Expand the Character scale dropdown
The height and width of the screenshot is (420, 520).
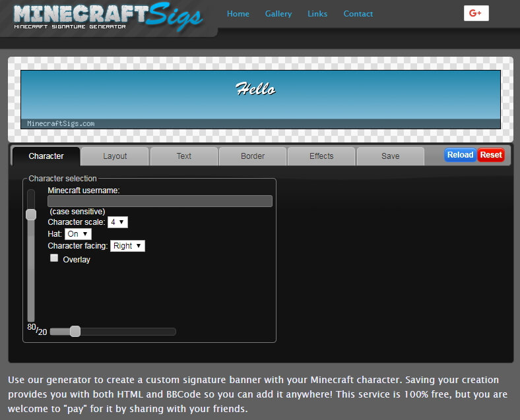tap(117, 222)
